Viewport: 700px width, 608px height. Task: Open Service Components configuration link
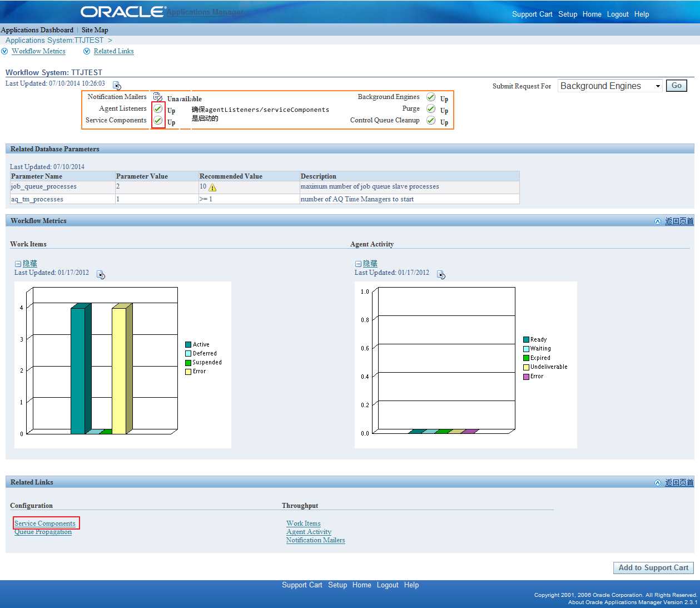[x=45, y=523]
